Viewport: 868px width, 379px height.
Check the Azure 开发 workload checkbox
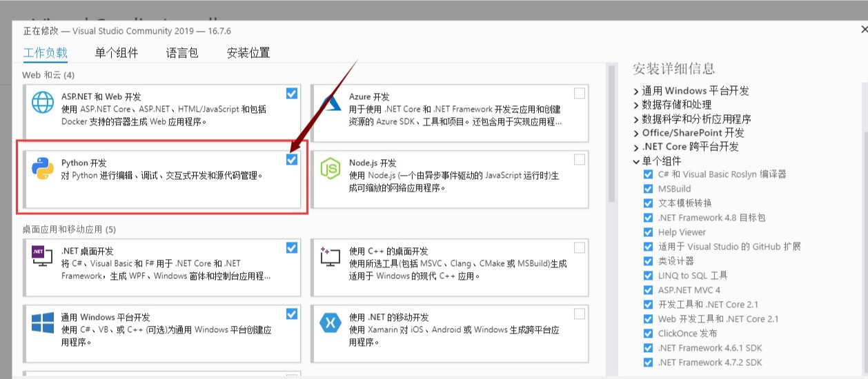tap(580, 93)
